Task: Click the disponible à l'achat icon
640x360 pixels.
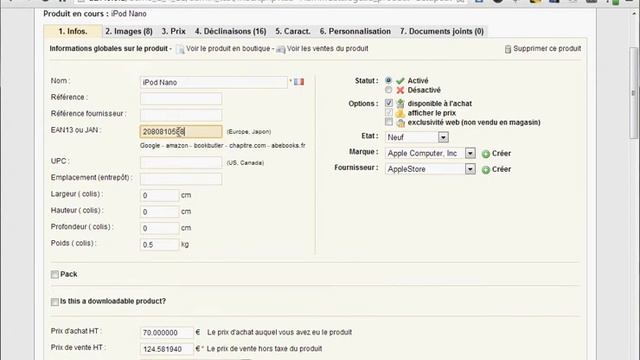Action: (400, 103)
